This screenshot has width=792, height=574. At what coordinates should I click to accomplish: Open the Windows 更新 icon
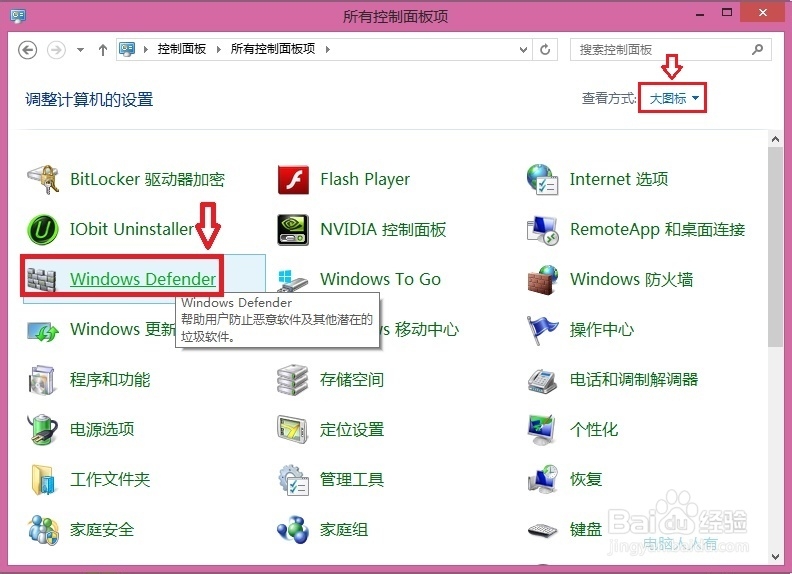tap(43, 330)
